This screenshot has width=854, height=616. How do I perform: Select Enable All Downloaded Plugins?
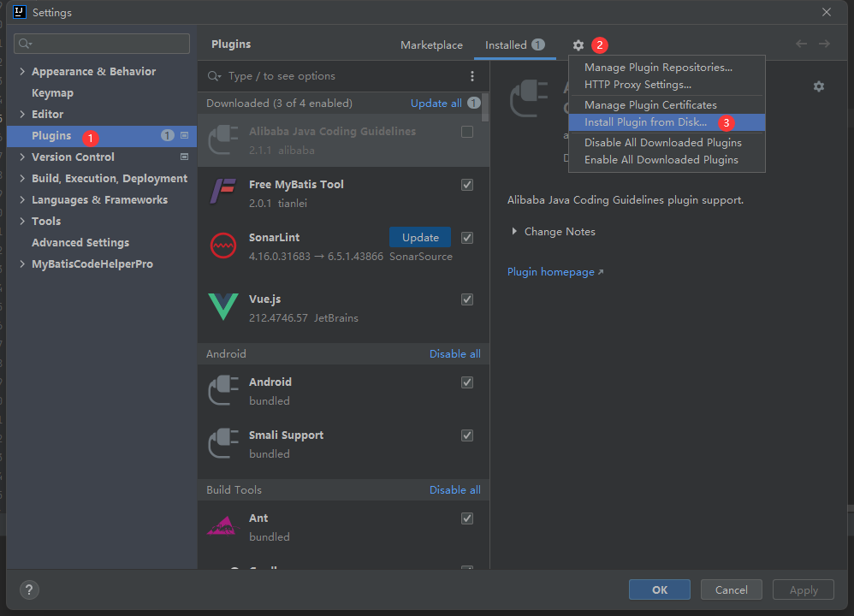point(667,160)
